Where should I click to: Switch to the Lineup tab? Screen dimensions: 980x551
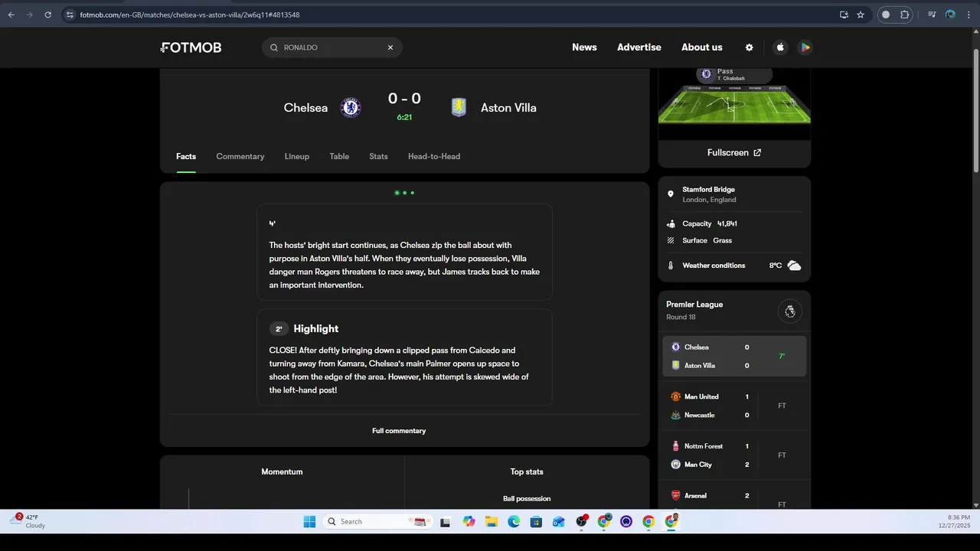[297, 156]
